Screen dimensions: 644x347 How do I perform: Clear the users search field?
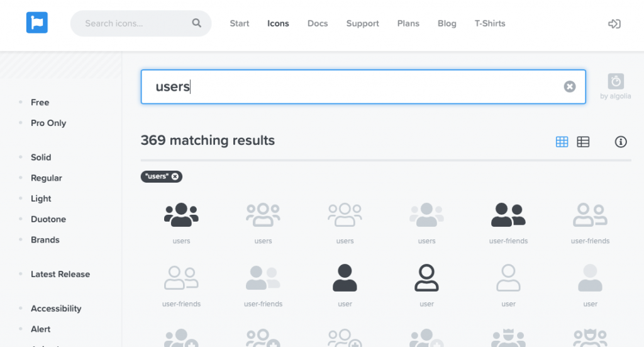(x=570, y=87)
